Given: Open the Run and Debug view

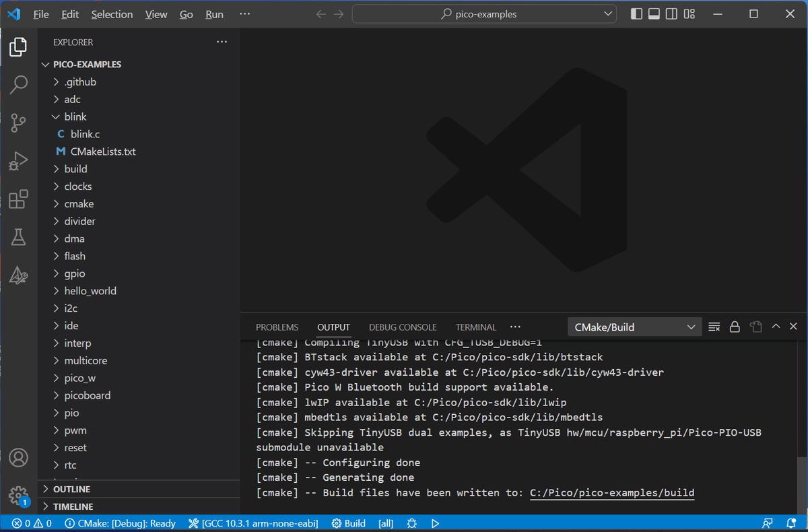Looking at the screenshot, I should coord(18,161).
